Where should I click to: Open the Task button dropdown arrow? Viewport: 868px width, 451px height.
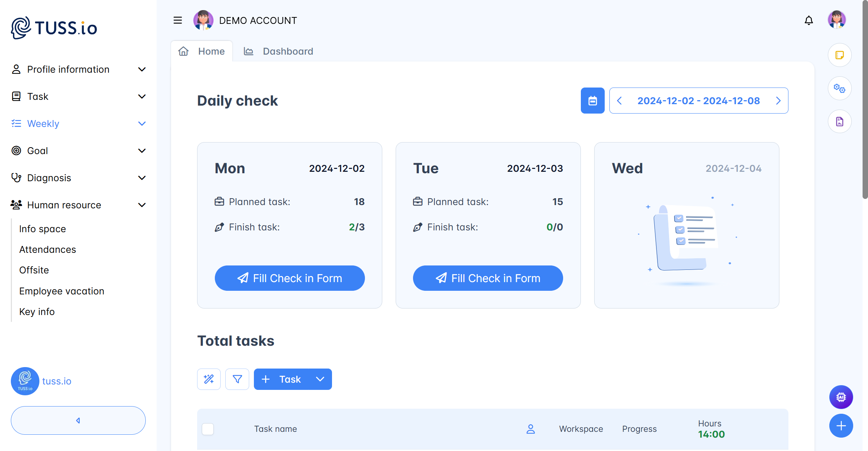(x=320, y=379)
